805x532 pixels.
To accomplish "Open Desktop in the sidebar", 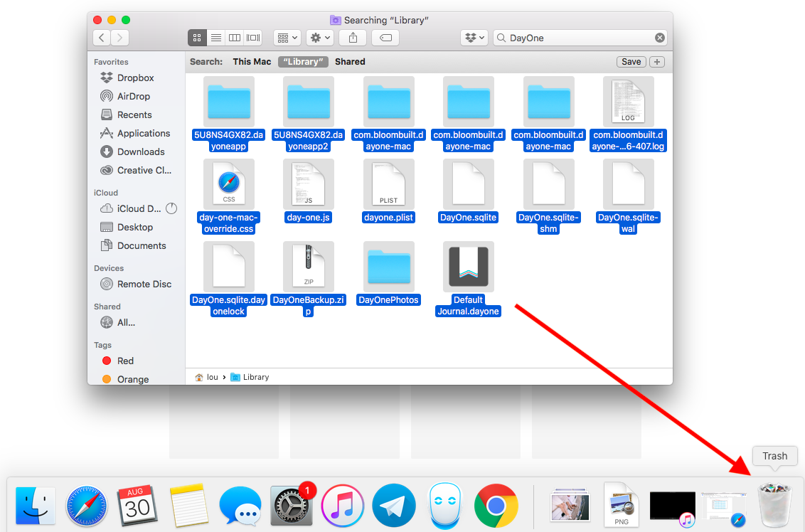I will 127,228.
